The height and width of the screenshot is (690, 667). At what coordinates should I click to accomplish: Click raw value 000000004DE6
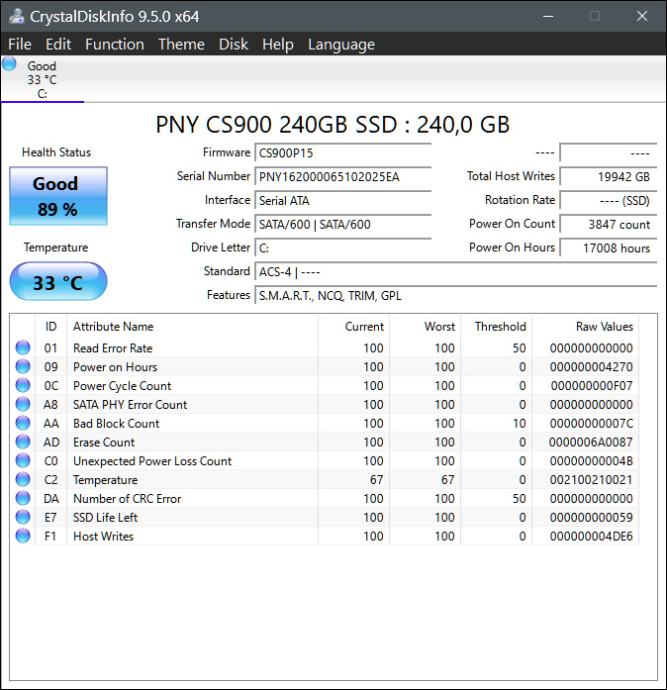pyautogui.click(x=591, y=536)
